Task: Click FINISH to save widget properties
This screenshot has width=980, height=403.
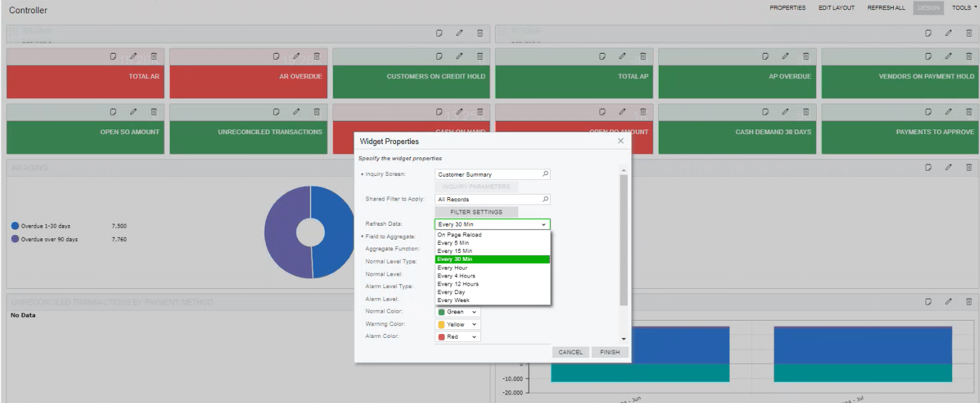Action: click(609, 352)
